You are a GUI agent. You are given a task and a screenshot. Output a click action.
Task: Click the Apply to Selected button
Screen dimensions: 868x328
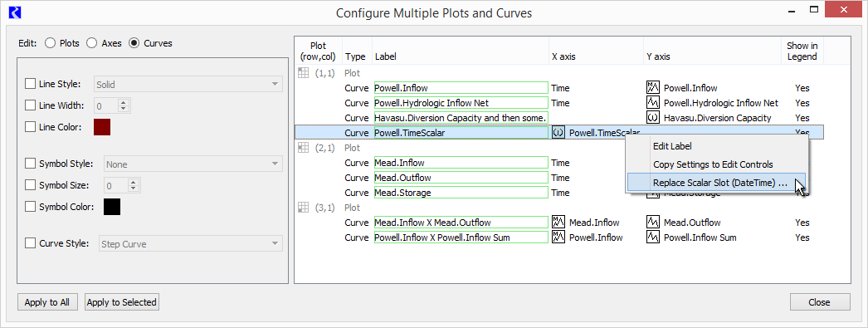122,302
